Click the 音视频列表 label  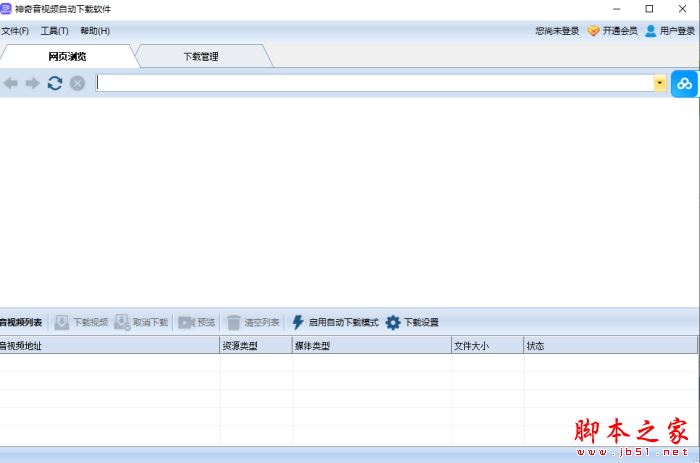coord(21,322)
